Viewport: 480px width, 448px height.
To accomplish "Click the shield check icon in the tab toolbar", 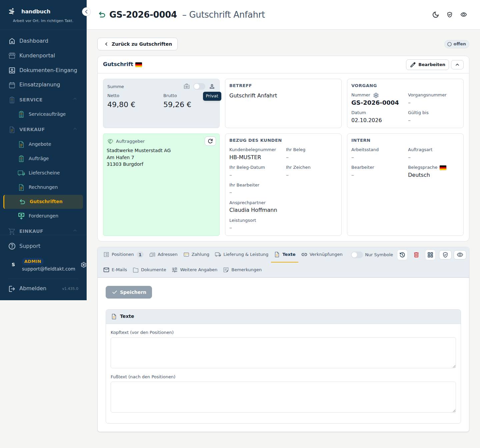I will point(445,255).
